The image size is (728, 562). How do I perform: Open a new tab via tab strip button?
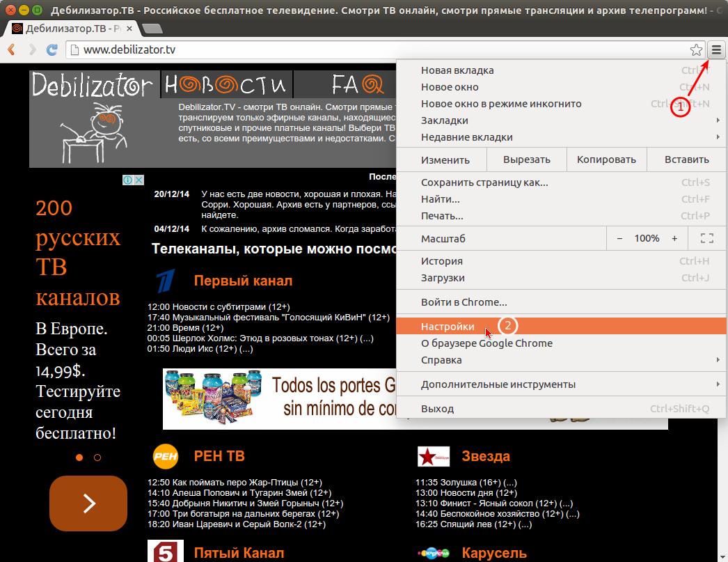coord(152,29)
